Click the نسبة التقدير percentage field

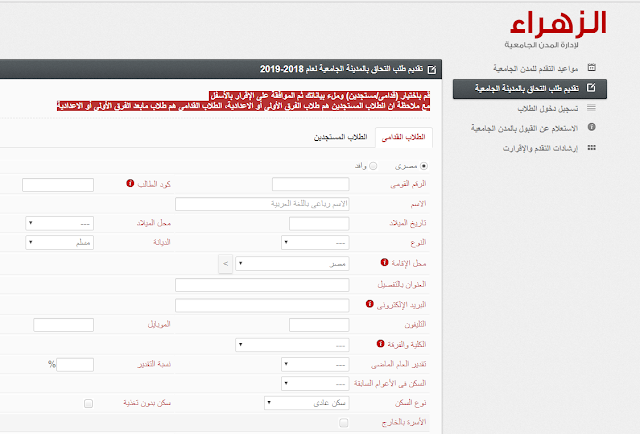[x=75, y=365]
